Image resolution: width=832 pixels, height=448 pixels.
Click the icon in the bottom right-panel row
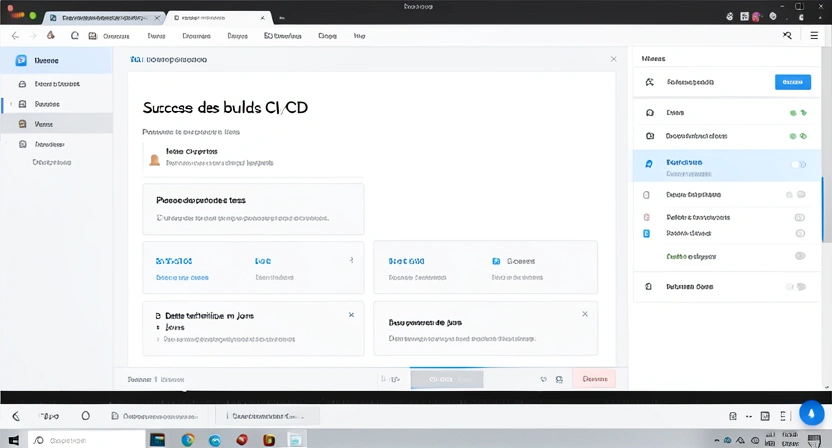648,286
